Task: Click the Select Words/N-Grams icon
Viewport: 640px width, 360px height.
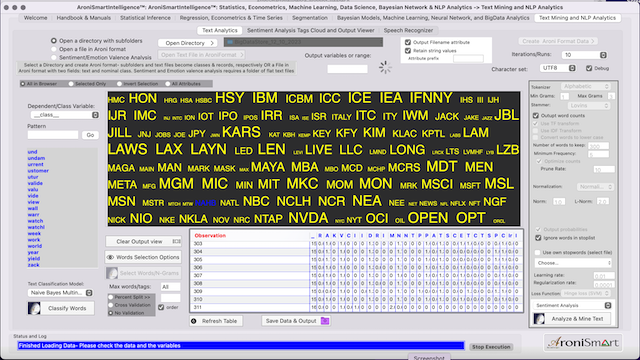Action: (112, 273)
